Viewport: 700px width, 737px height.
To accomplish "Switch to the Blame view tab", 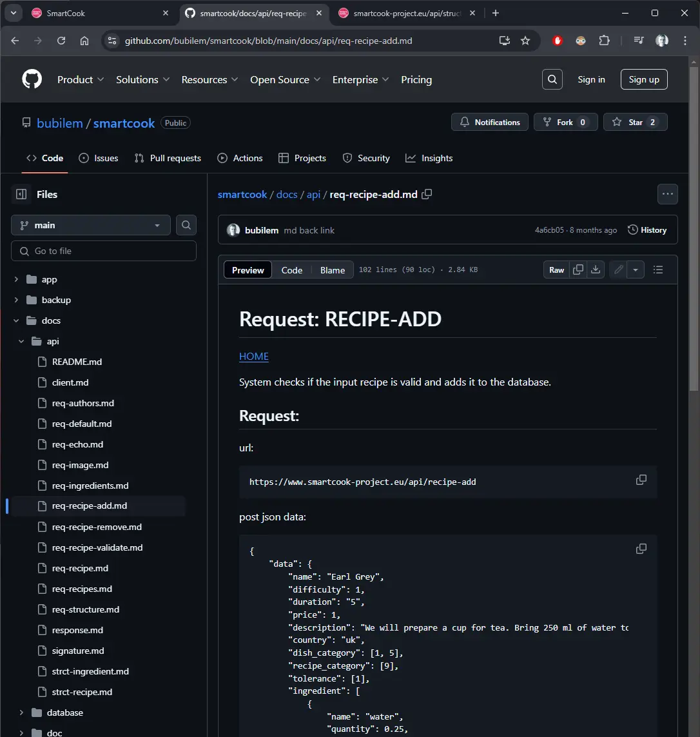I will pos(332,270).
